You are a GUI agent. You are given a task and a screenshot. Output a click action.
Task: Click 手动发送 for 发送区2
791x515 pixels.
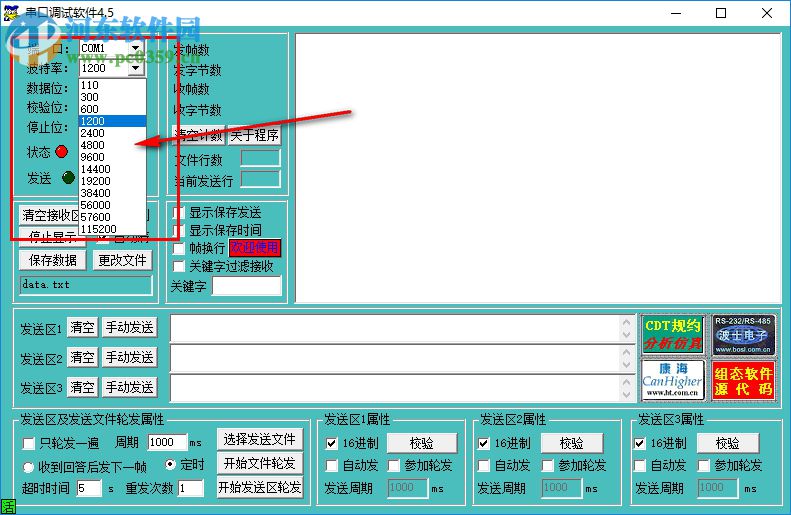click(x=130, y=357)
